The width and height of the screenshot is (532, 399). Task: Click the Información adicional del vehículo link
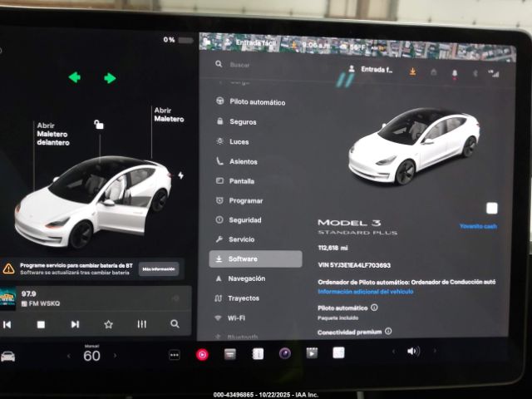pos(366,292)
